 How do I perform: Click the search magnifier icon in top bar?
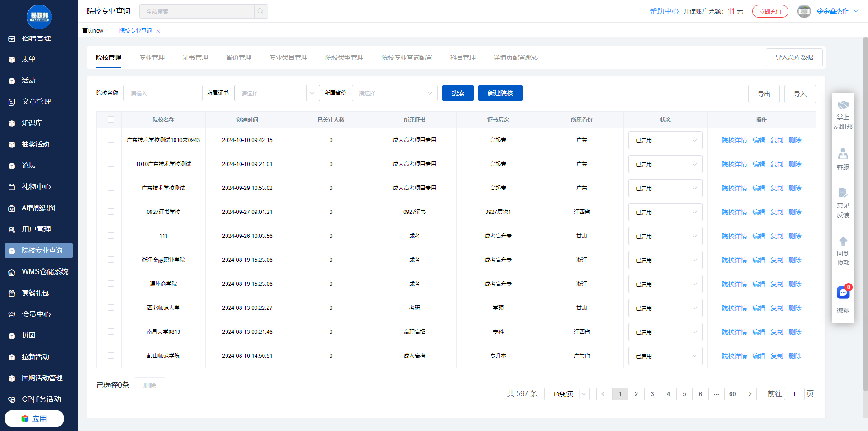(x=260, y=11)
